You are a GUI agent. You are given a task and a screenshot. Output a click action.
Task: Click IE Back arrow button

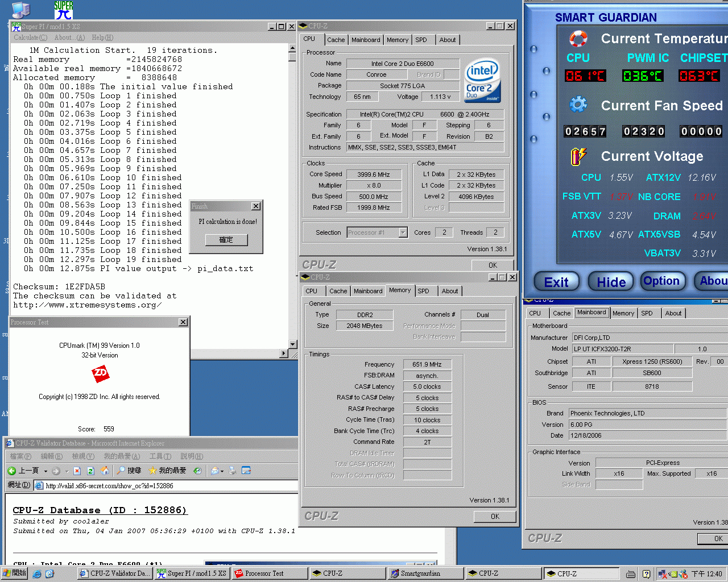click(23, 471)
